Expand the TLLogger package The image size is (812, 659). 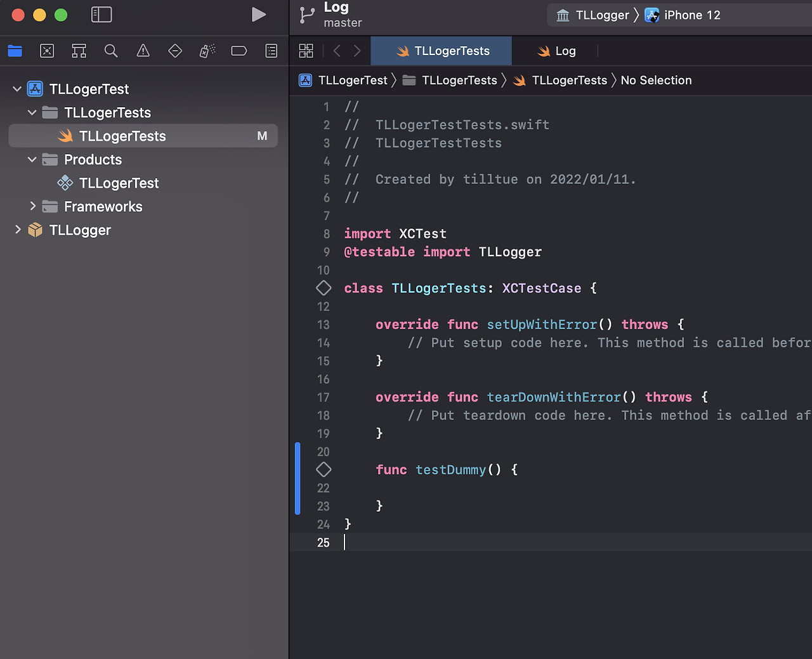pyautogui.click(x=17, y=230)
